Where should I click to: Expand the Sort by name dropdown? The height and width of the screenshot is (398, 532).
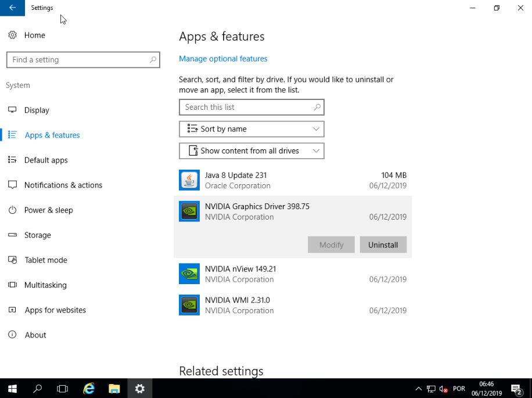(251, 129)
